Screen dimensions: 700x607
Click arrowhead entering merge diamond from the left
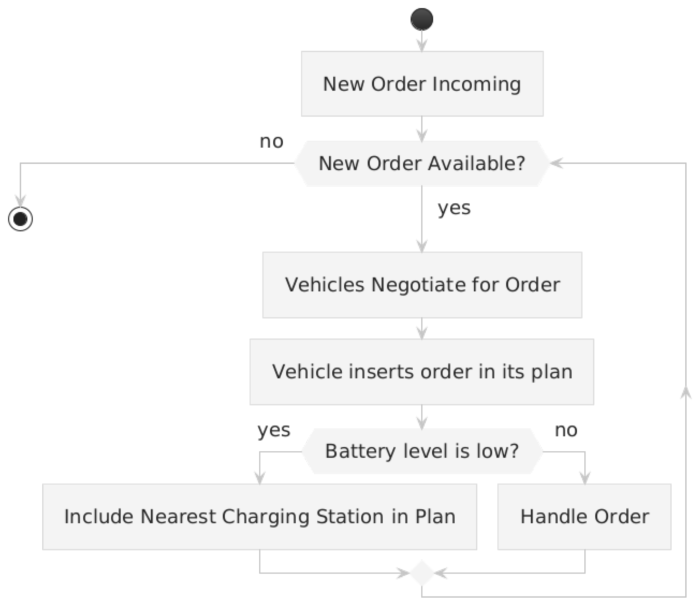[x=404, y=573]
